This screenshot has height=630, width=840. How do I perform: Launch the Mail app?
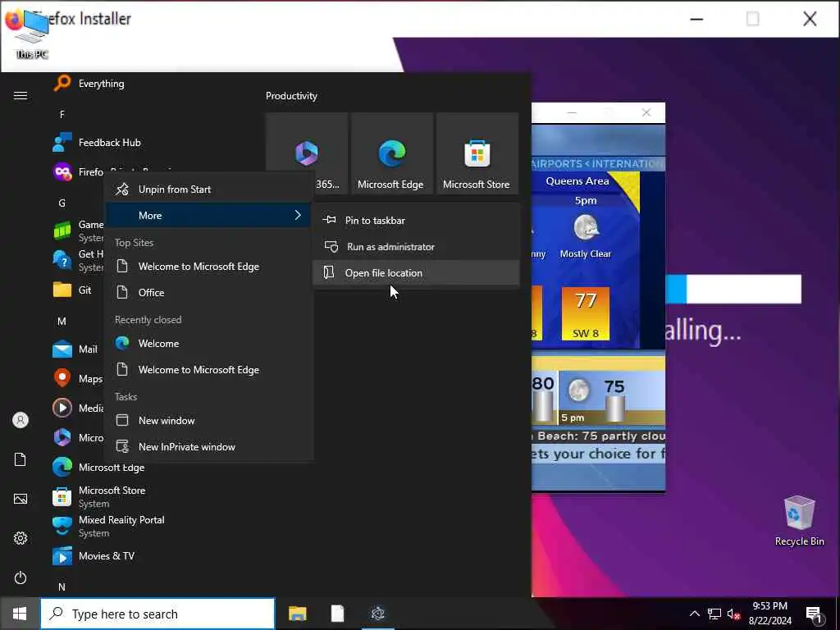pos(75,349)
